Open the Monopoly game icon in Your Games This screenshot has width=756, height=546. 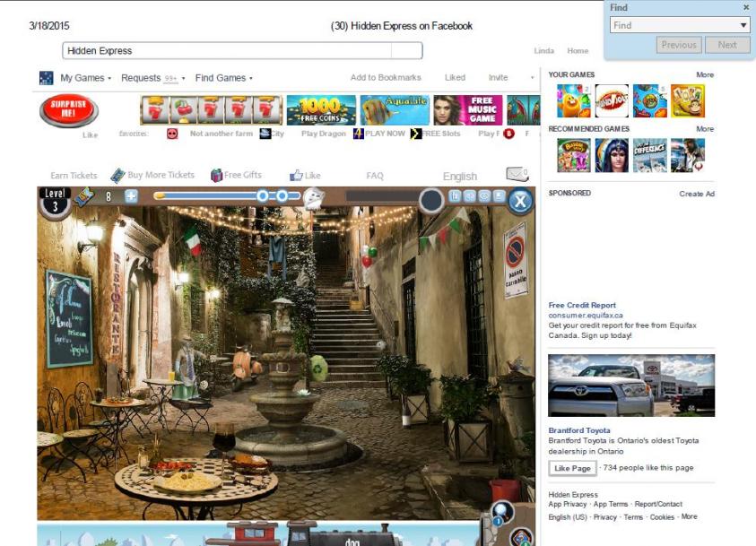click(612, 101)
